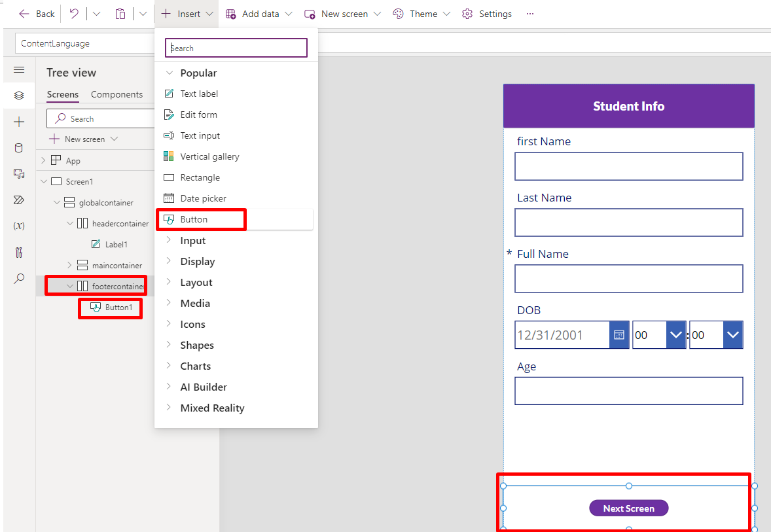771x532 pixels.
Task: Collapse the Popular section
Action: [169, 73]
